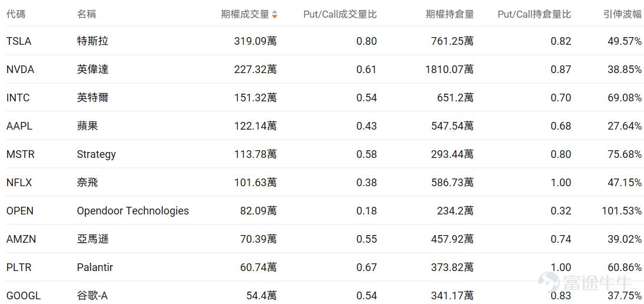The height and width of the screenshot is (304, 644).
Task: Click the Put/Call成交量比 column header
Action: pyautogui.click(x=340, y=14)
